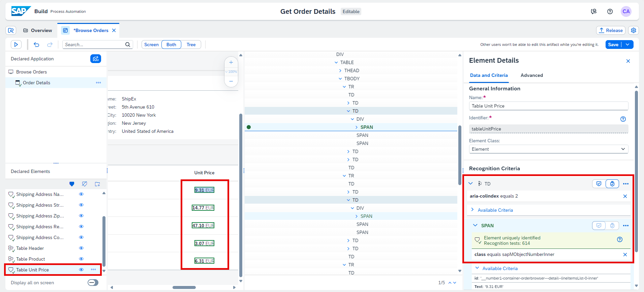Toggle visibility of Shipping Address Co... element
Image resolution: width=644 pixels, height=292 pixels.
tap(81, 237)
